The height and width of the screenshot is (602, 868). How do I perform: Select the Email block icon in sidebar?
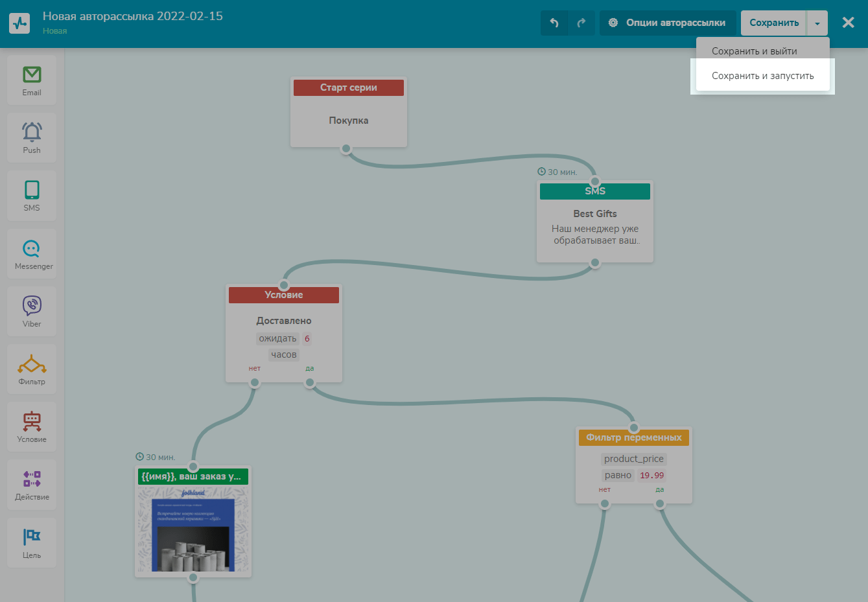pos(32,80)
